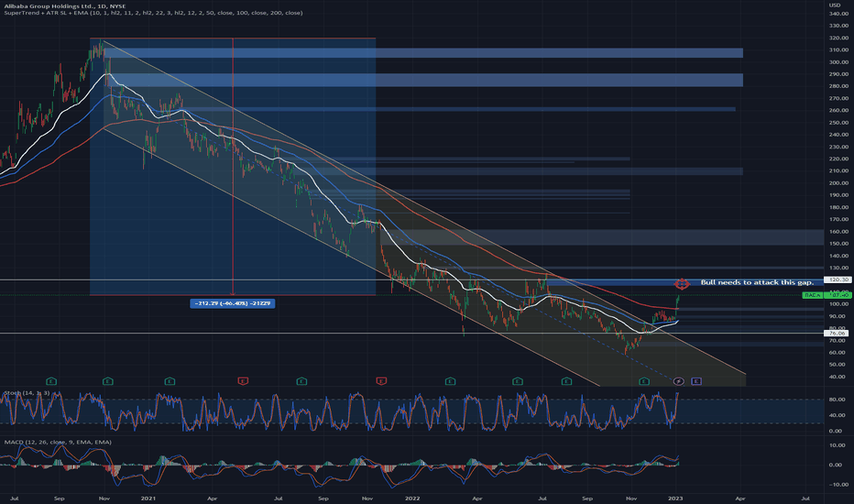Click the -212.29 (-66.40%) measurement label
Screen dimensions: 854x504
click(x=233, y=303)
